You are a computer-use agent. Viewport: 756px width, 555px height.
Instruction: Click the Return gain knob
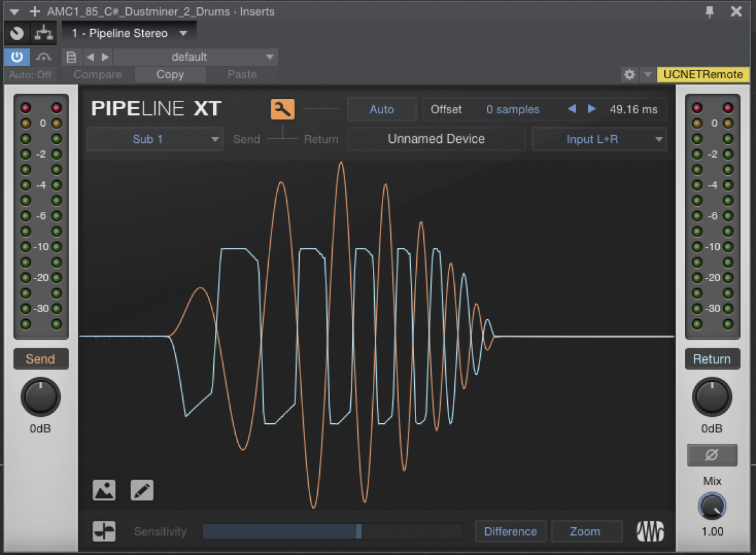(712, 397)
